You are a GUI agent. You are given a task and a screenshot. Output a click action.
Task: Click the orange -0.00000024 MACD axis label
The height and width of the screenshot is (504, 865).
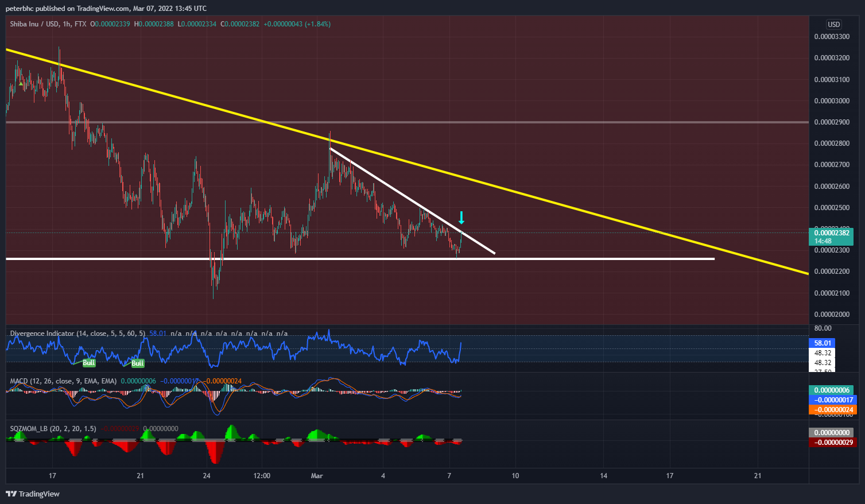point(832,410)
